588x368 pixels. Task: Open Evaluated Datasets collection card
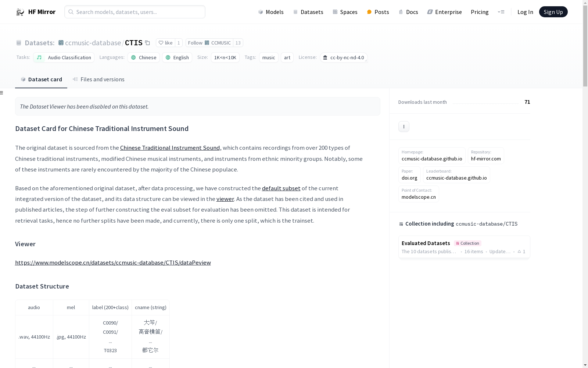tap(464, 247)
